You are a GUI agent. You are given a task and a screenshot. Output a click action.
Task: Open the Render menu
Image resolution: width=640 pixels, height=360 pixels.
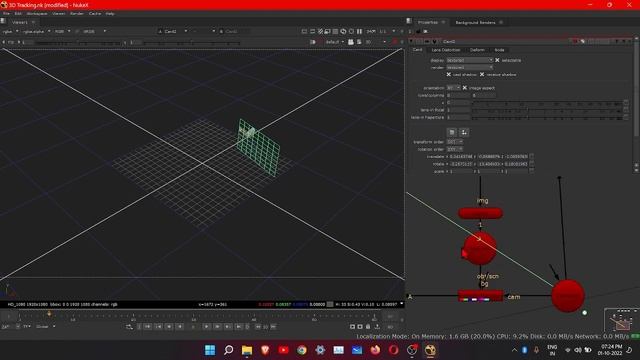point(77,13)
